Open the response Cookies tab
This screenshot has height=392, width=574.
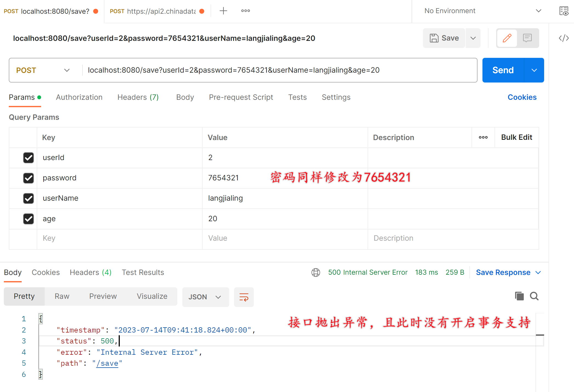point(46,272)
